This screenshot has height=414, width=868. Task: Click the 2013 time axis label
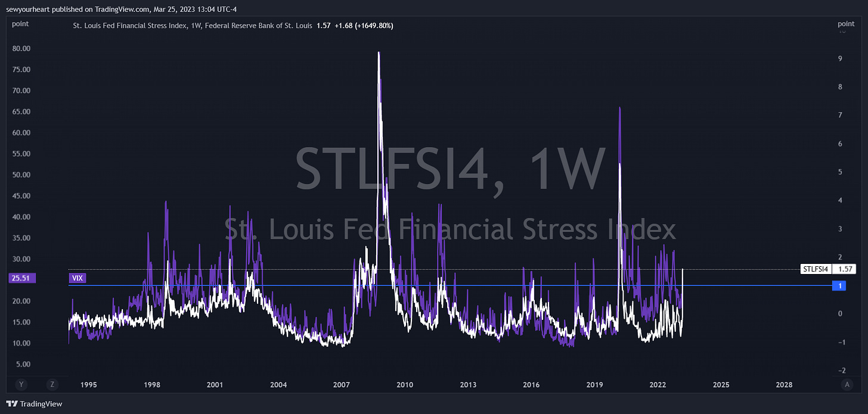click(x=468, y=385)
